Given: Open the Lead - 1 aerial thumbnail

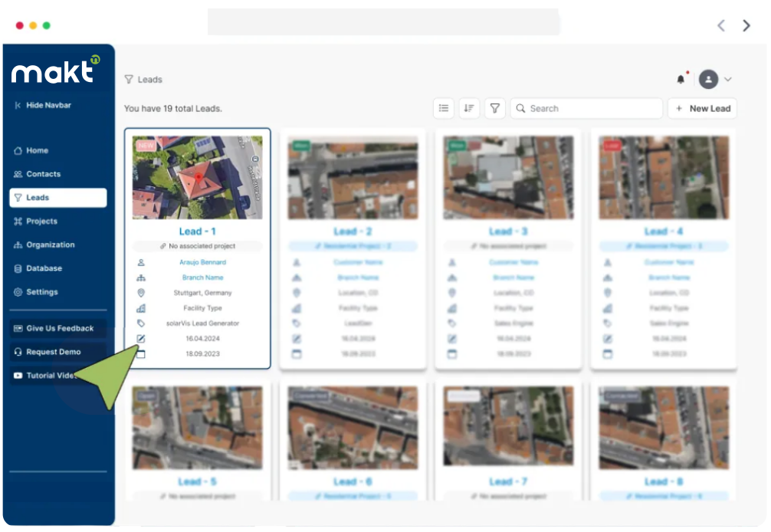Looking at the screenshot, I should [197, 178].
